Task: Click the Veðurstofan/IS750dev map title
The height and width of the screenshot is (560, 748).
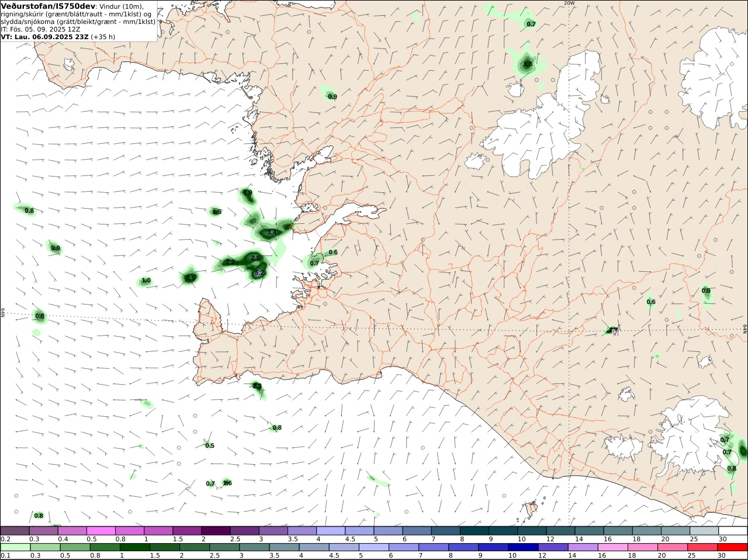Action: click(x=48, y=6)
